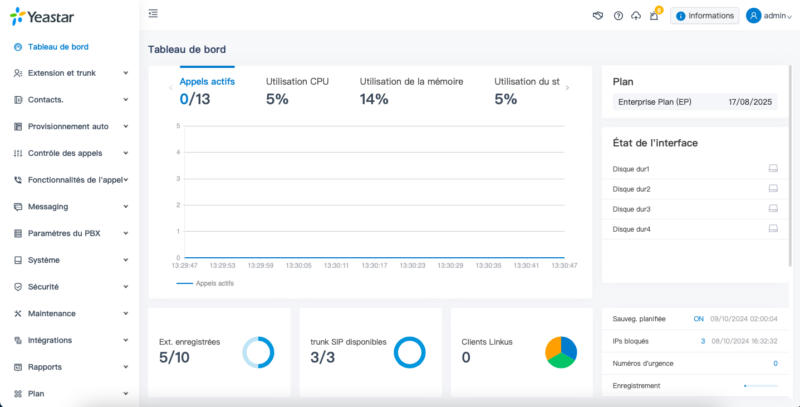Click the Yeastar logo
800x407 pixels.
pyautogui.click(x=40, y=17)
